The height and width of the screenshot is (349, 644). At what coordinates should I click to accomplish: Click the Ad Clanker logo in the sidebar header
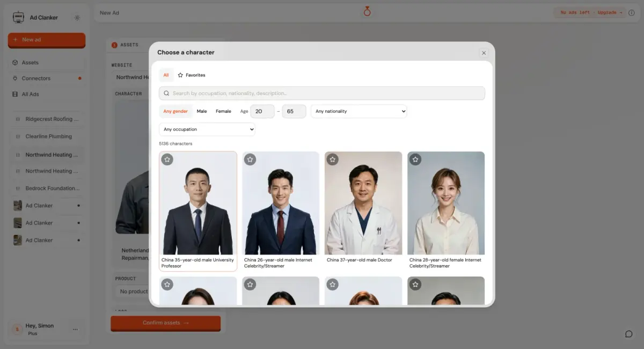tap(18, 18)
